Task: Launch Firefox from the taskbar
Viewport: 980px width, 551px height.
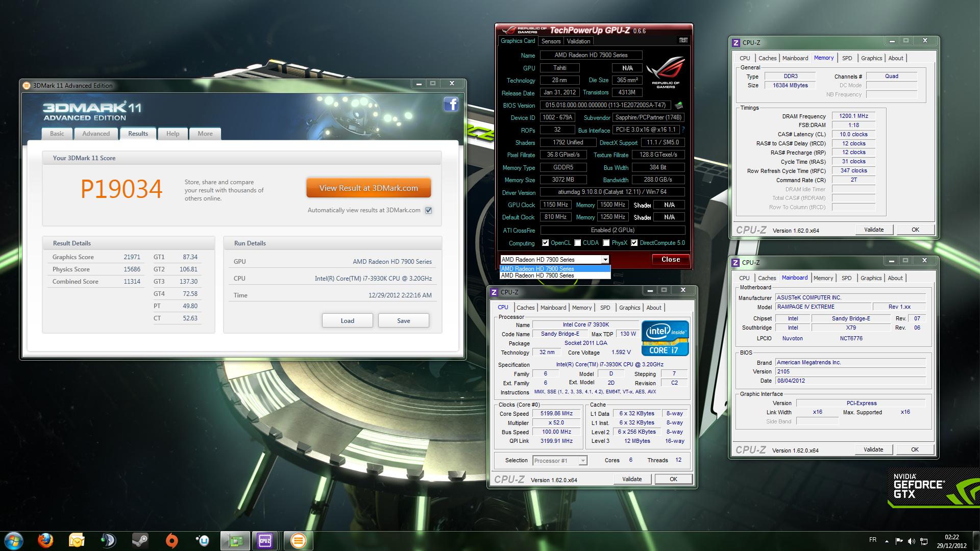Action: pyautogui.click(x=45, y=540)
